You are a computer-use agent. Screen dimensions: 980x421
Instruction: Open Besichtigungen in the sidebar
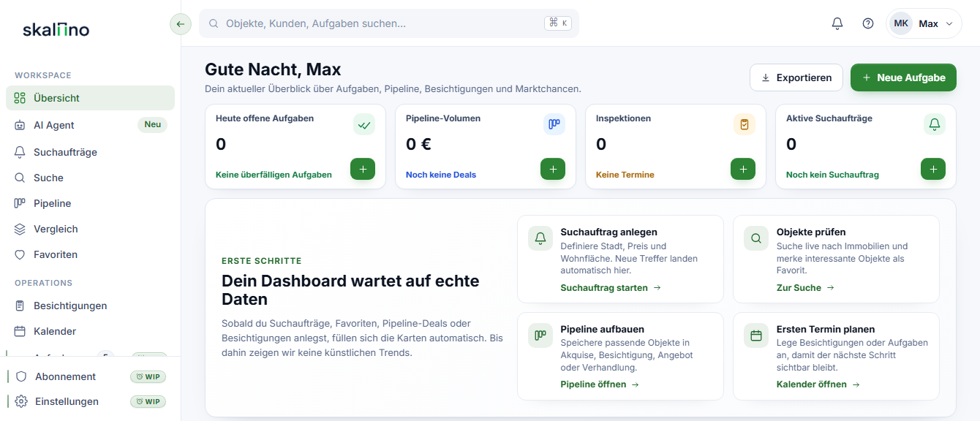tap(90, 306)
